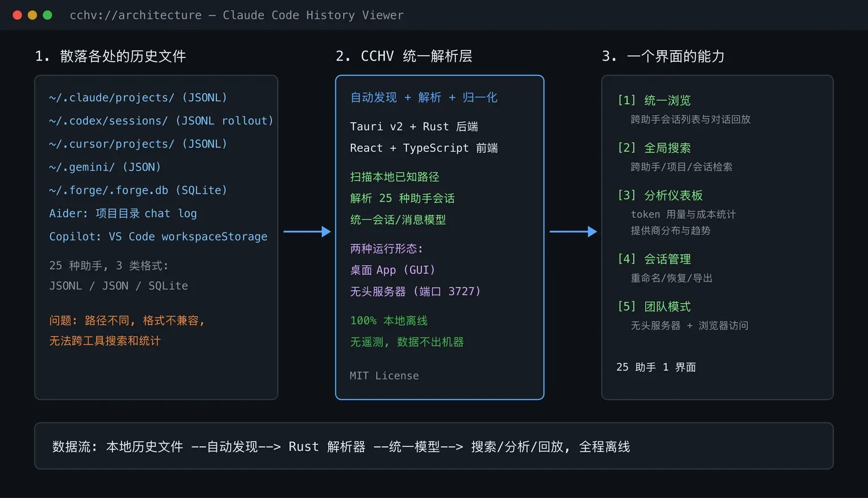The image size is (868, 498).
Task: Select the "~/.claude/projects/ (JSONL)" path line
Action: 138,97
